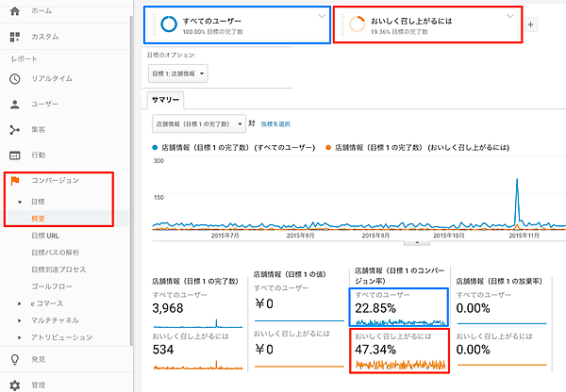Select the サマリー tab
Image resolution: width=566 pixels, height=392 pixels.
pos(167,100)
